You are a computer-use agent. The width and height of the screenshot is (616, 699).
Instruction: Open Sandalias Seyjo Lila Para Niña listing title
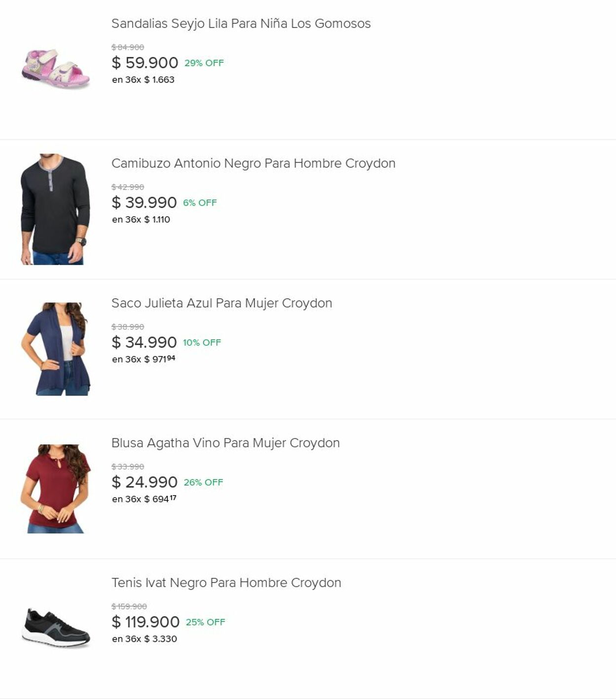pyautogui.click(x=240, y=24)
